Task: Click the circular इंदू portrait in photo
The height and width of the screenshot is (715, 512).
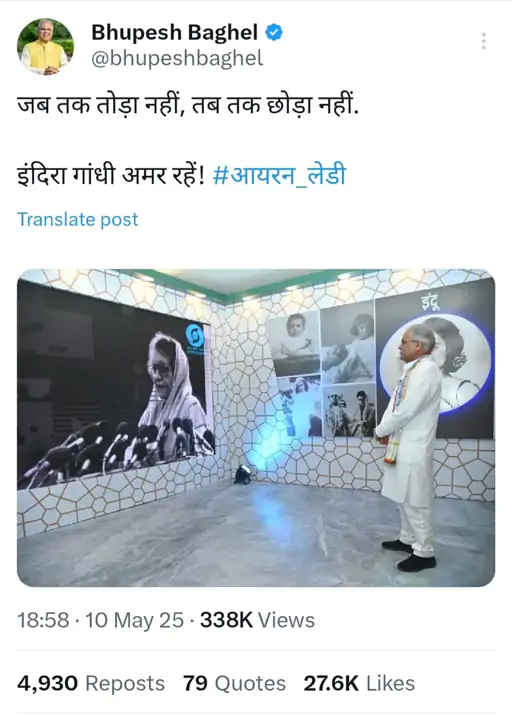Action: pos(436,363)
